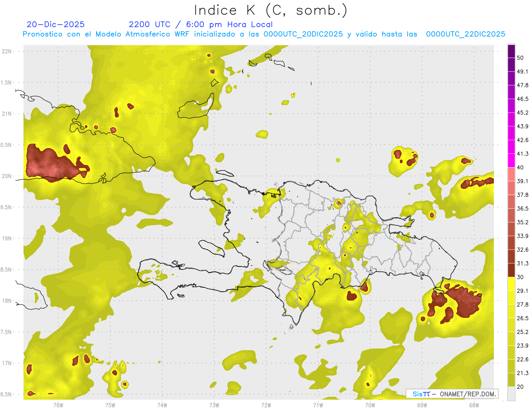This screenshot has height=411, width=532.
Task: Select the legend swatch between 35.2 and 36.5
Action: (x=512, y=215)
